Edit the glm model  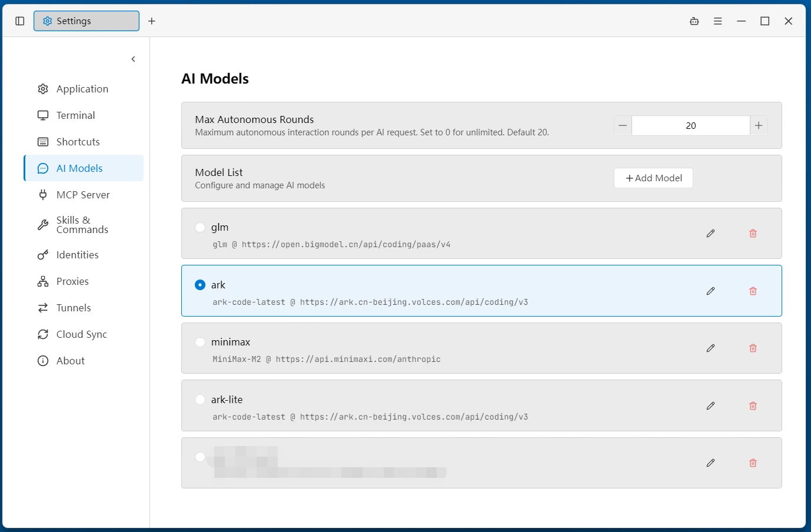[x=711, y=234]
